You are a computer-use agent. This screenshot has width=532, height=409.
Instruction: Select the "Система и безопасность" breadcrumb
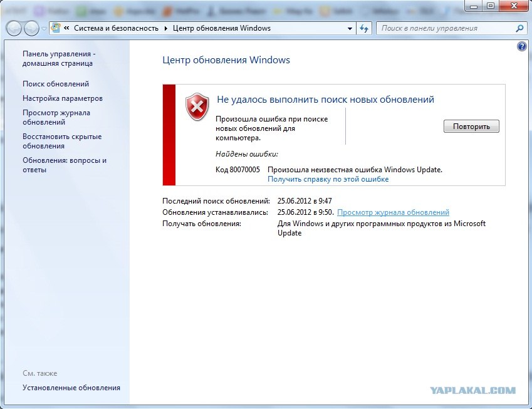click(x=116, y=28)
